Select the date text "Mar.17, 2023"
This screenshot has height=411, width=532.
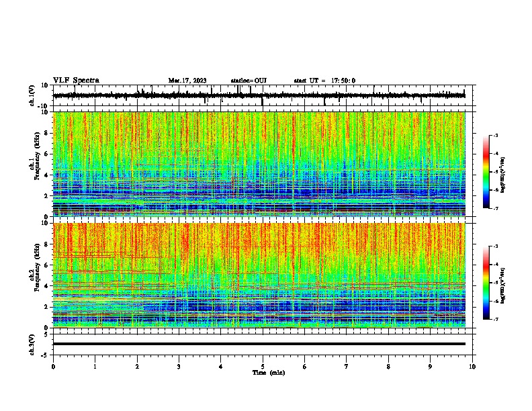(187, 81)
